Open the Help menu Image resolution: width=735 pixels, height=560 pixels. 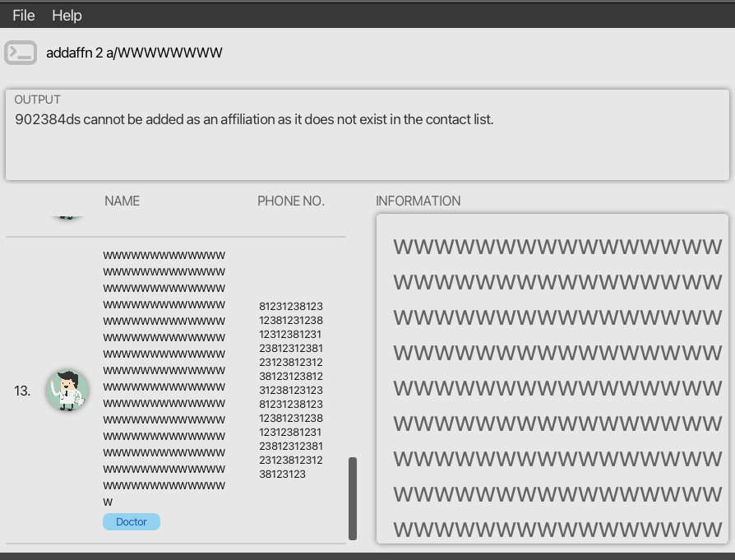[x=67, y=16]
